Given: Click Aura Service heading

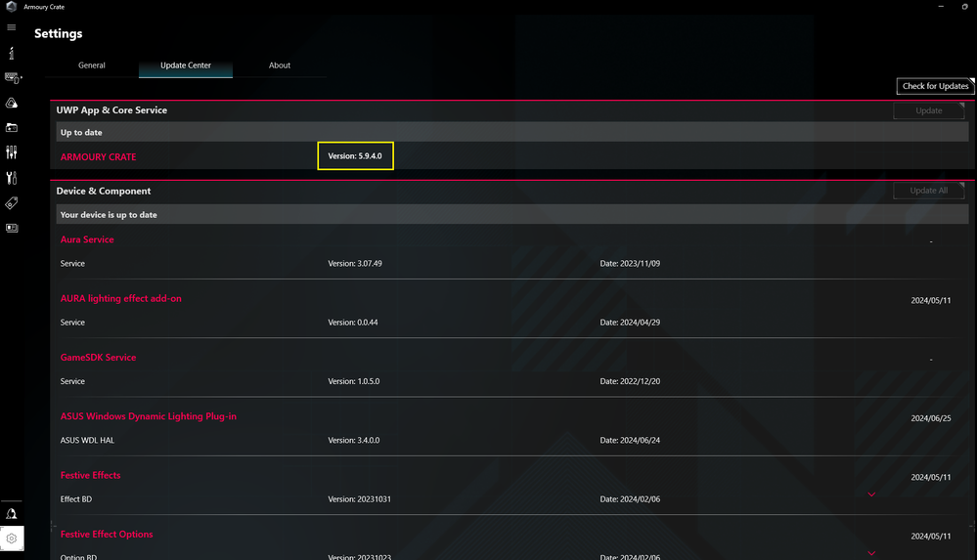Looking at the screenshot, I should [87, 239].
